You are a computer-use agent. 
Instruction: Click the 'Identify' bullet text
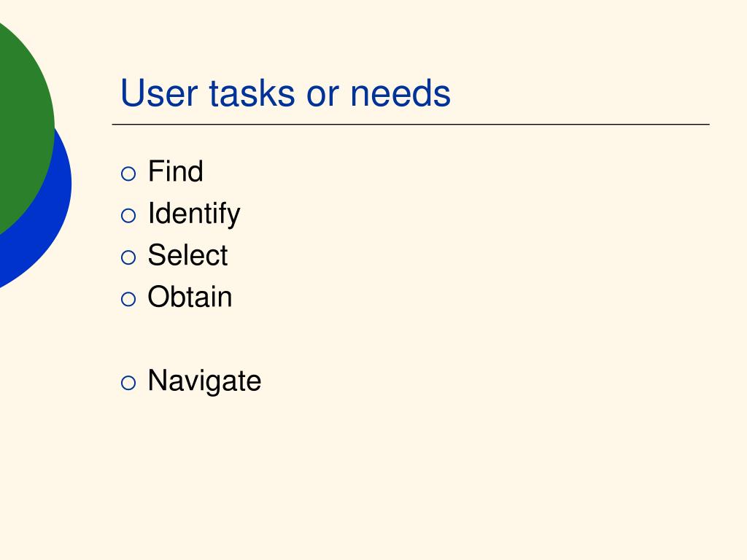(194, 214)
